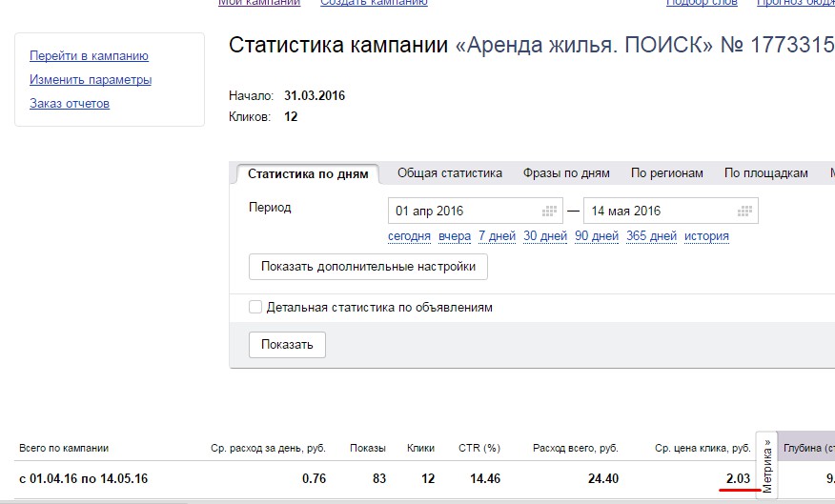Open calendar picker for start date
The height and width of the screenshot is (504, 835).
(549, 211)
